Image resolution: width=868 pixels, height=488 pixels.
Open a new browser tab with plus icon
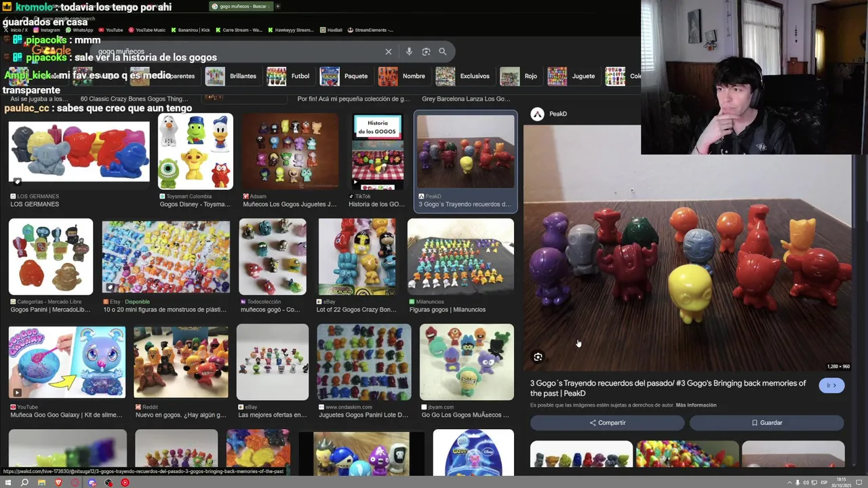pyautogui.click(x=277, y=6)
